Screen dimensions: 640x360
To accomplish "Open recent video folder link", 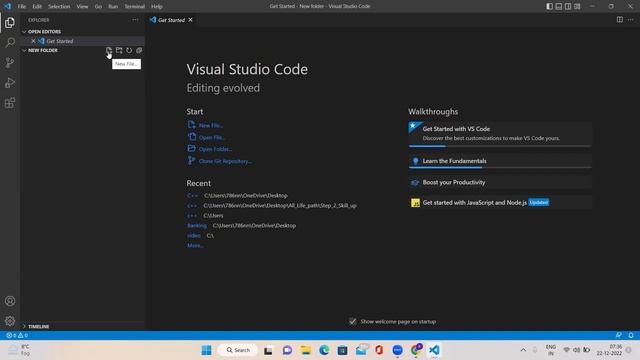I will 194,236.
